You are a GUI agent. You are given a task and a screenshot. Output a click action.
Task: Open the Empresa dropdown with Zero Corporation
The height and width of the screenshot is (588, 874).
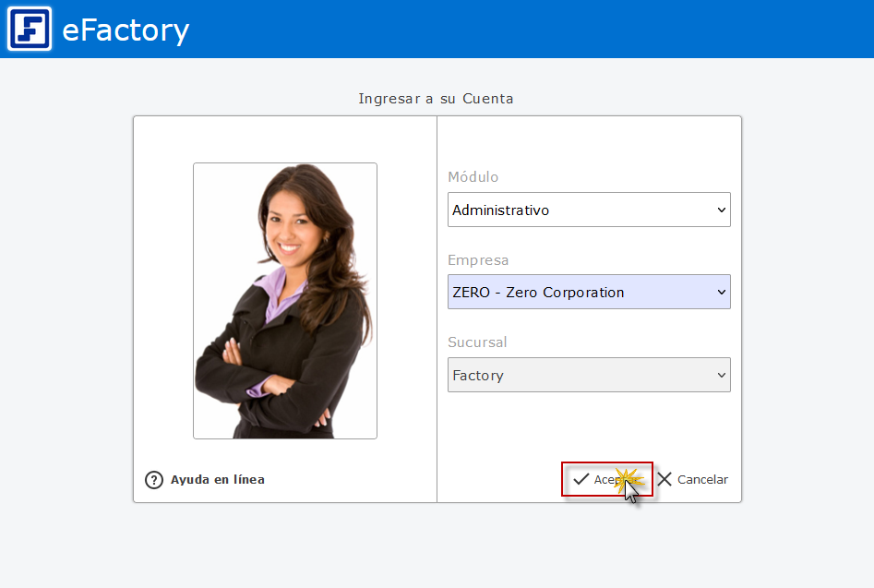(581, 292)
